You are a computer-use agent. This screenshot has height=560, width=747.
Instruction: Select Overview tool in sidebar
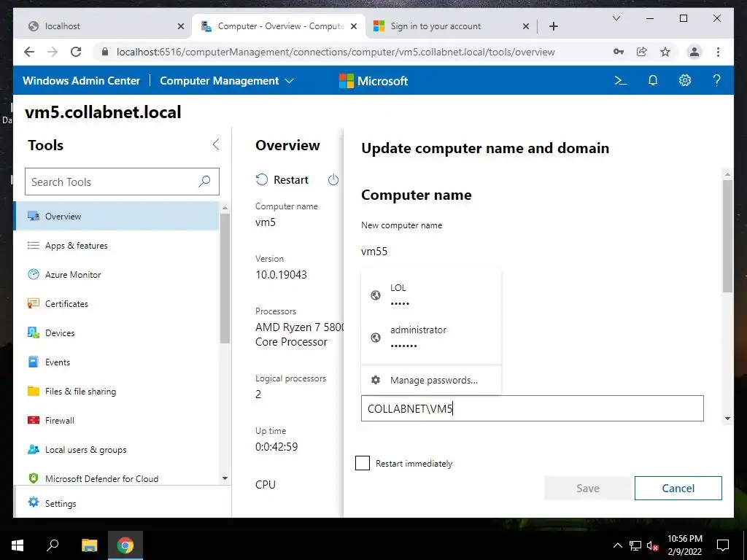(117, 216)
